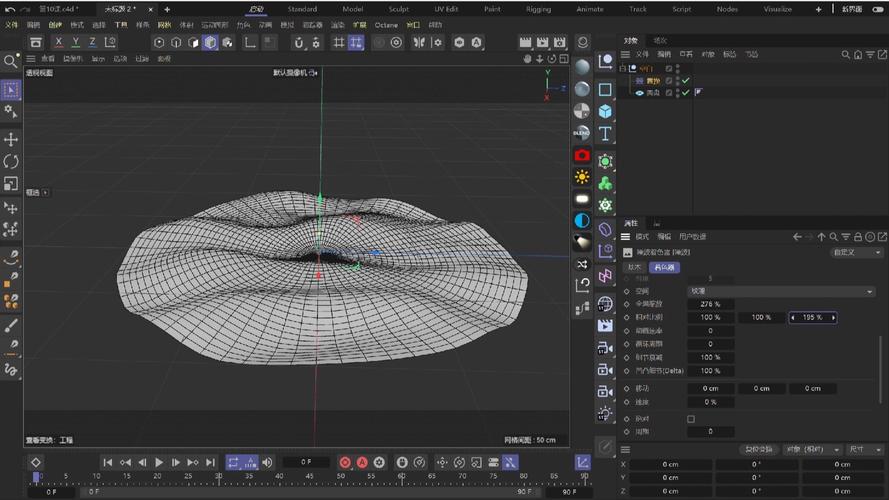The height and width of the screenshot is (500, 889).
Task: Search in the Object Manager
Action: click(x=845, y=54)
